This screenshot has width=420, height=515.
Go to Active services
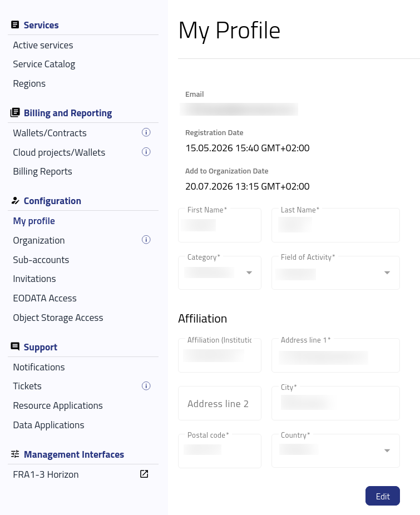coord(43,45)
